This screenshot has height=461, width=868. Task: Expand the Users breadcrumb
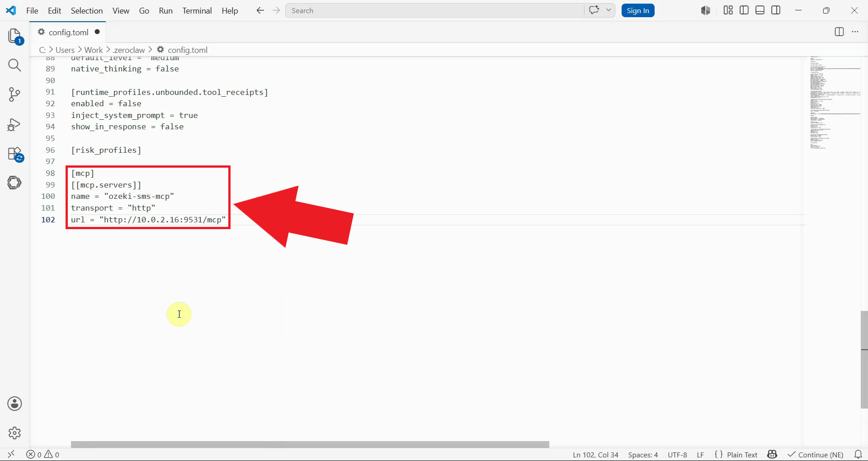coord(65,50)
